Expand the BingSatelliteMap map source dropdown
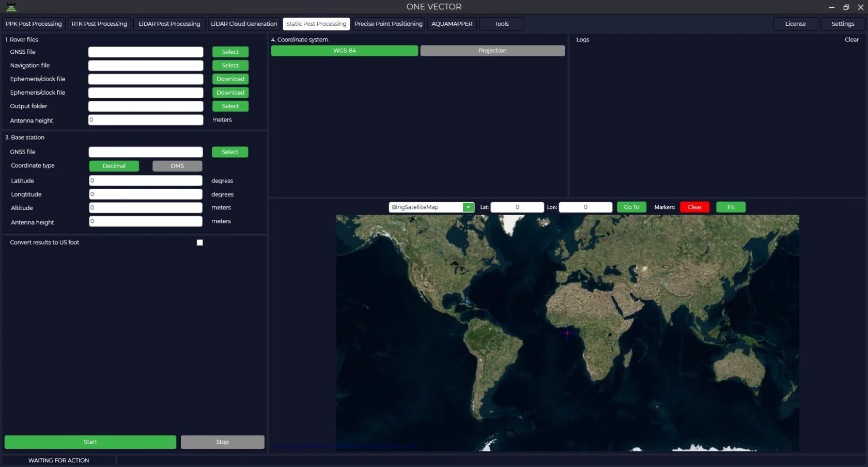This screenshot has width=868, height=467. (x=468, y=207)
